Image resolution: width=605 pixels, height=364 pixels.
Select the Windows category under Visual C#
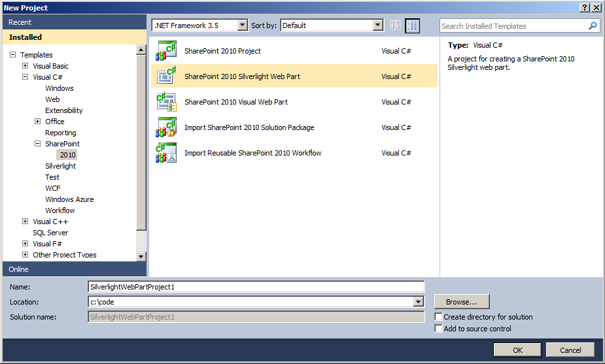point(59,88)
